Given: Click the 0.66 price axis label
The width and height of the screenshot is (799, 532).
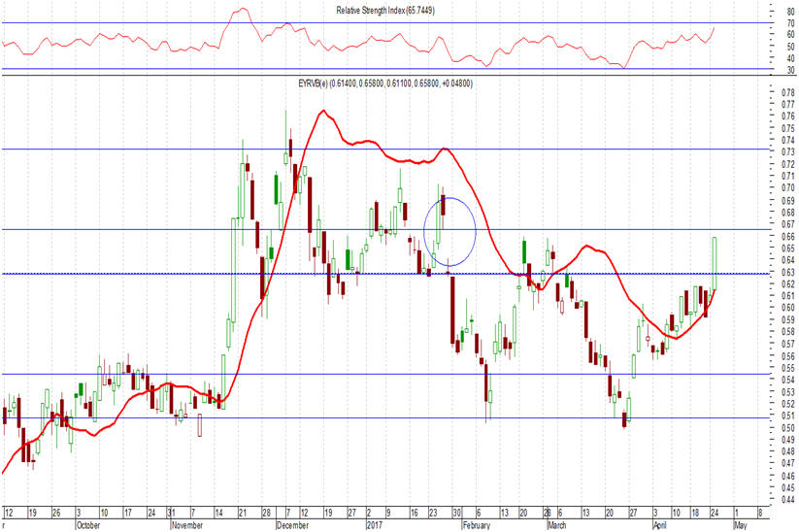Looking at the screenshot, I should click(787, 237).
